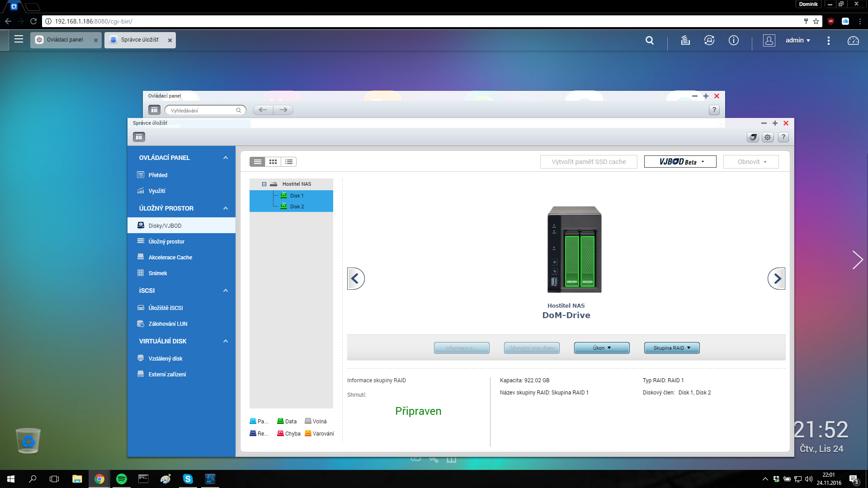Click the search magnifier in top bar
This screenshot has height=488, width=868.
pyautogui.click(x=650, y=40)
